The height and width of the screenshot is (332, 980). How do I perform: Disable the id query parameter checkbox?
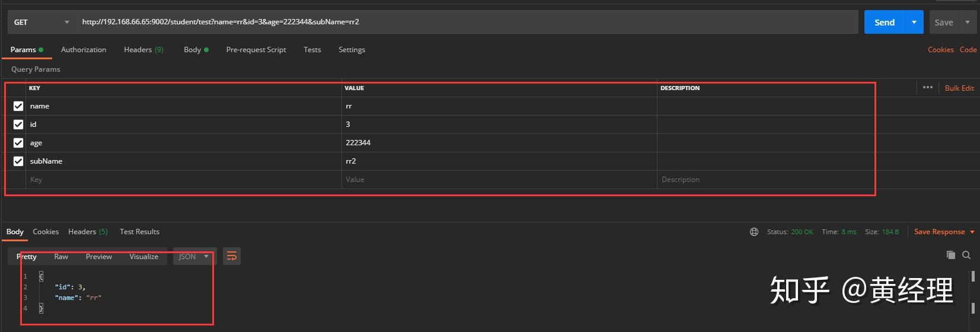pyautogui.click(x=18, y=124)
